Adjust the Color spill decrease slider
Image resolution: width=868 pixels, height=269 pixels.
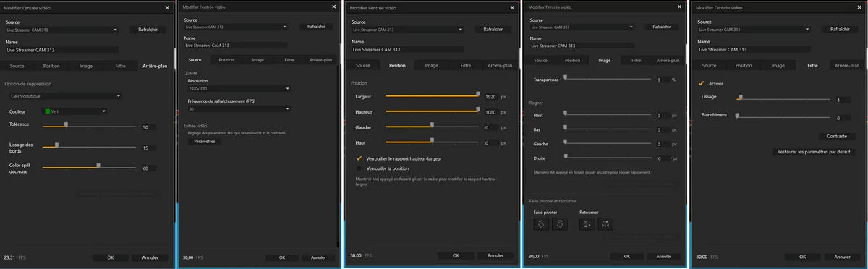(x=89, y=166)
